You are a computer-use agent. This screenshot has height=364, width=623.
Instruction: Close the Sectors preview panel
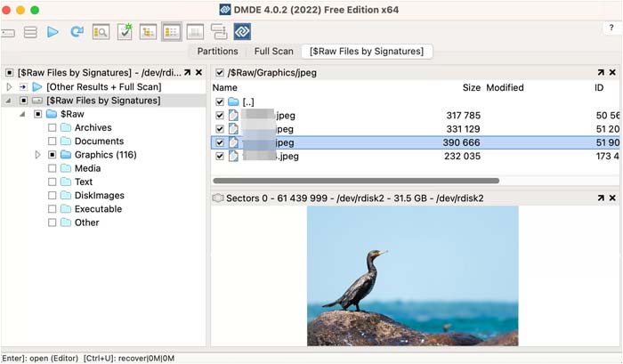[612, 198]
